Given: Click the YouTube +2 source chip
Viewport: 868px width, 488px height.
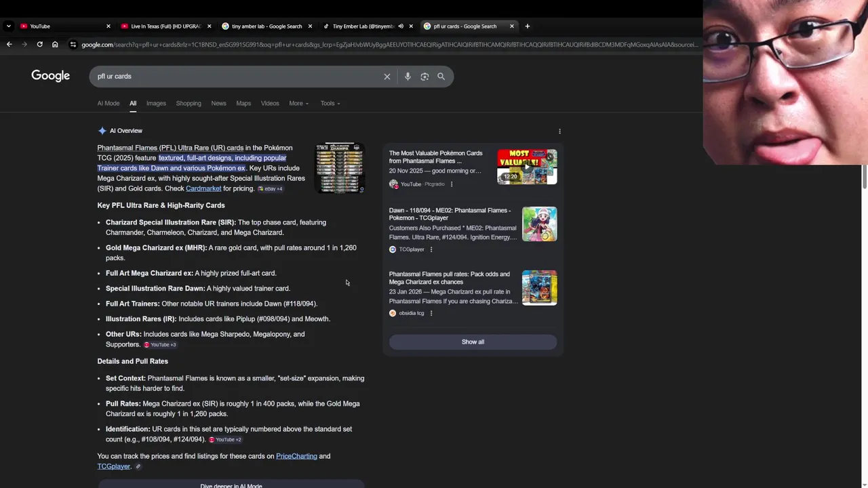Looking at the screenshot, I should click(225, 440).
